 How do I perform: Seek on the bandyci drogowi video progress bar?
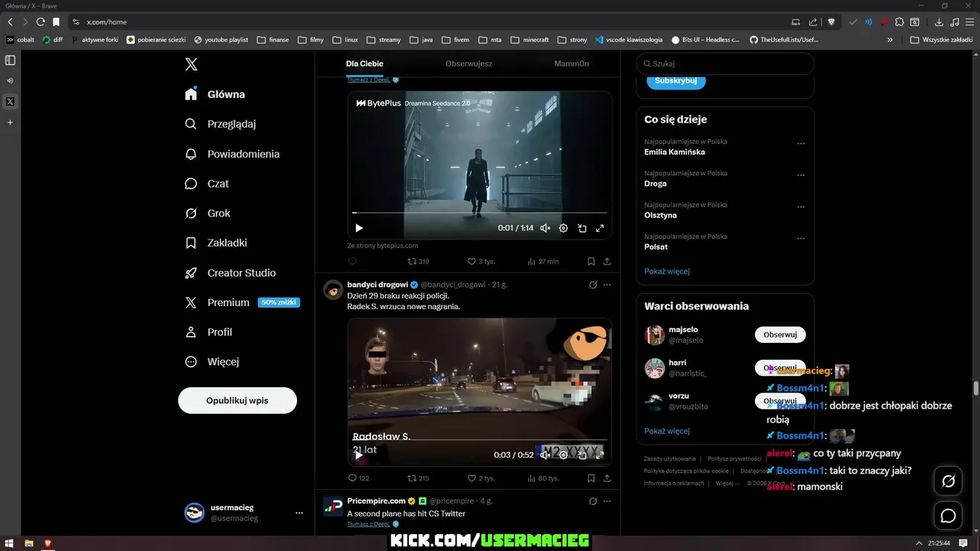pyautogui.click(x=479, y=440)
